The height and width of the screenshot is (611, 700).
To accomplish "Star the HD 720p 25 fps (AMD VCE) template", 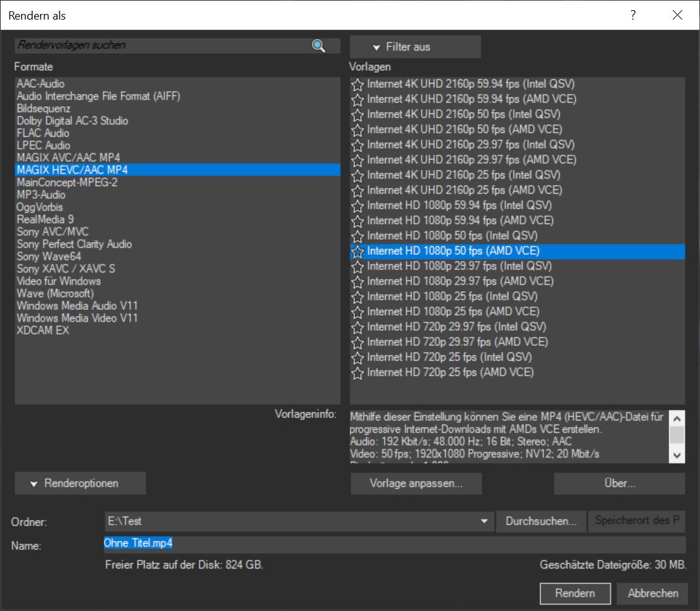I will point(357,373).
